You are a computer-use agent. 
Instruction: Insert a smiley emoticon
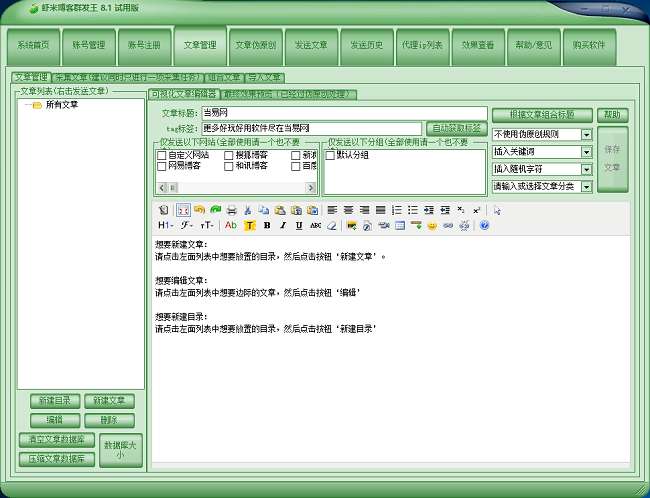432,226
